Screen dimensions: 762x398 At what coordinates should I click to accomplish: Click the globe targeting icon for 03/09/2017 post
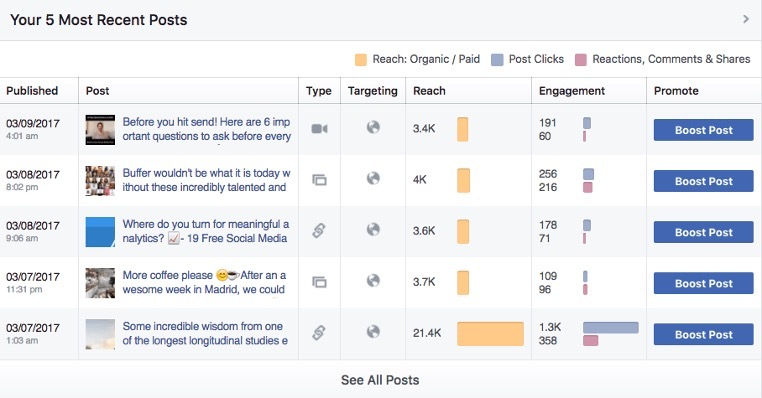click(x=373, y=127)
